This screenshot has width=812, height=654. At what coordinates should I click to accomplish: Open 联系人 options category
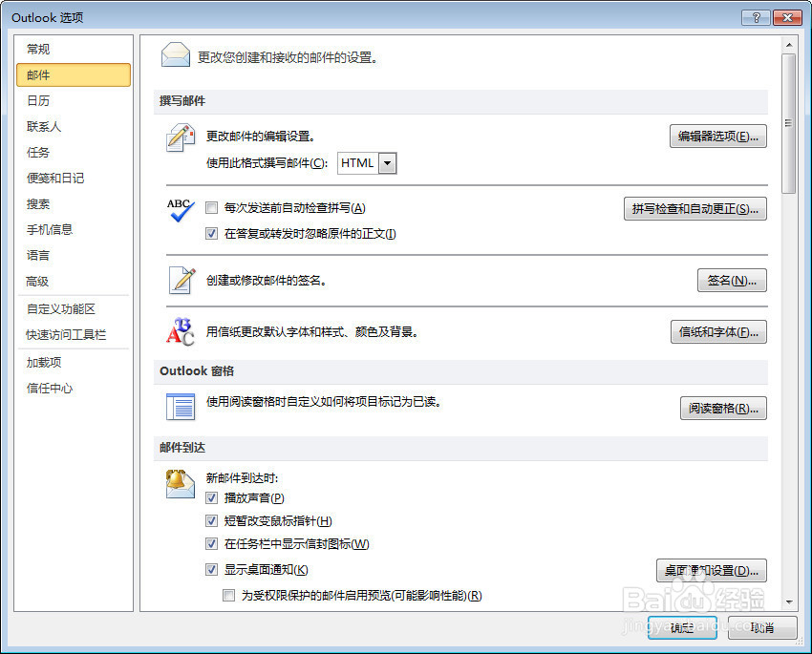[74, 127]
